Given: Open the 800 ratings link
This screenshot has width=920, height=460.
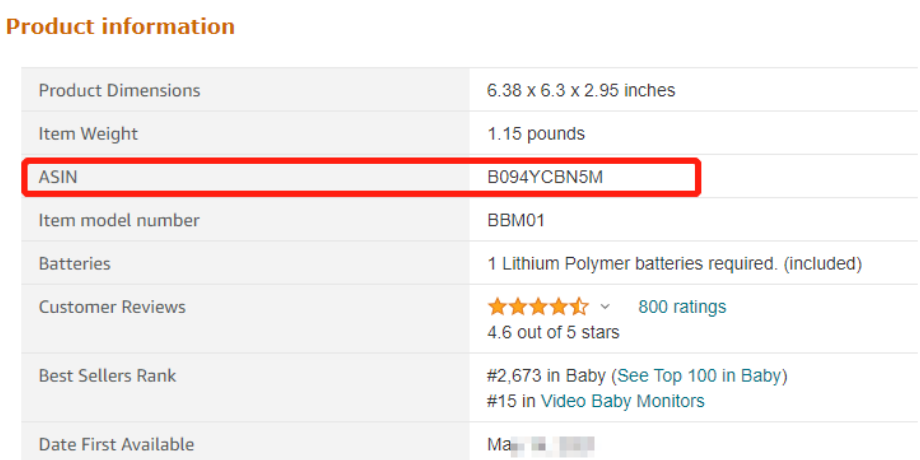Looking at the screenshot, I should pos(682,307).
